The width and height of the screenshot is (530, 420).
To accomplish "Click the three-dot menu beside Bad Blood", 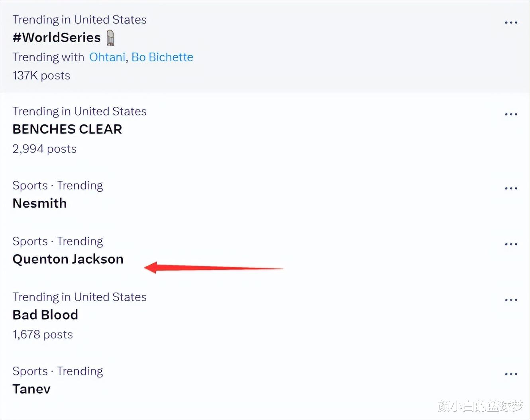I will coord(511,300).
